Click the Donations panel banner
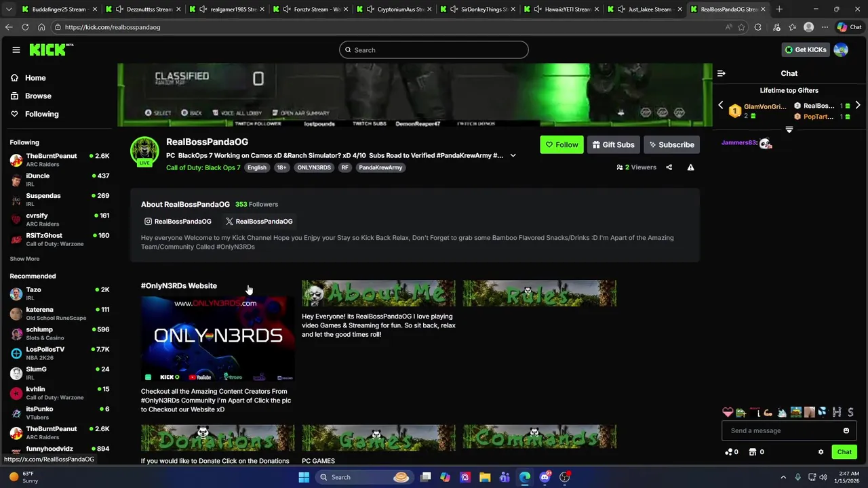The height and width of the screenshot is (488, 868). (218, 438)
